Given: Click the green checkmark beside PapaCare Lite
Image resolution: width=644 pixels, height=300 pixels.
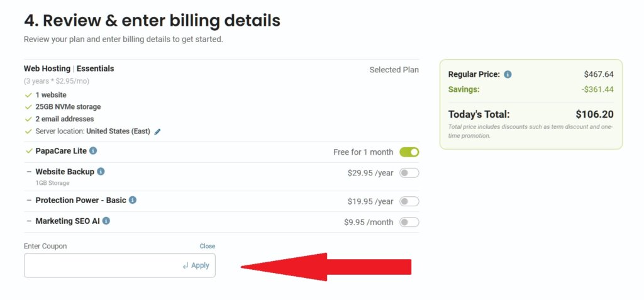Looking at the screenshot, I should click(x=28, y=151).
